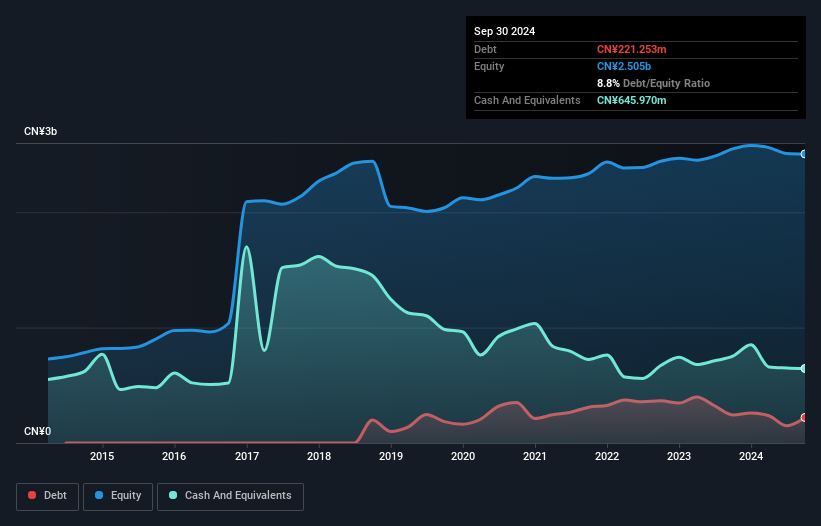Click the red Debt legend dot

coord(32,495)
